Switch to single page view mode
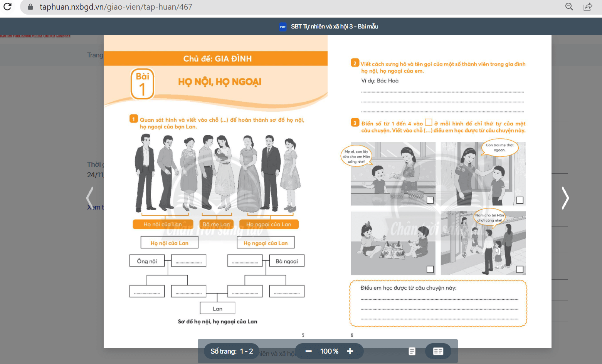Viewport: 602px width, 364px height. tap(412, 351)
